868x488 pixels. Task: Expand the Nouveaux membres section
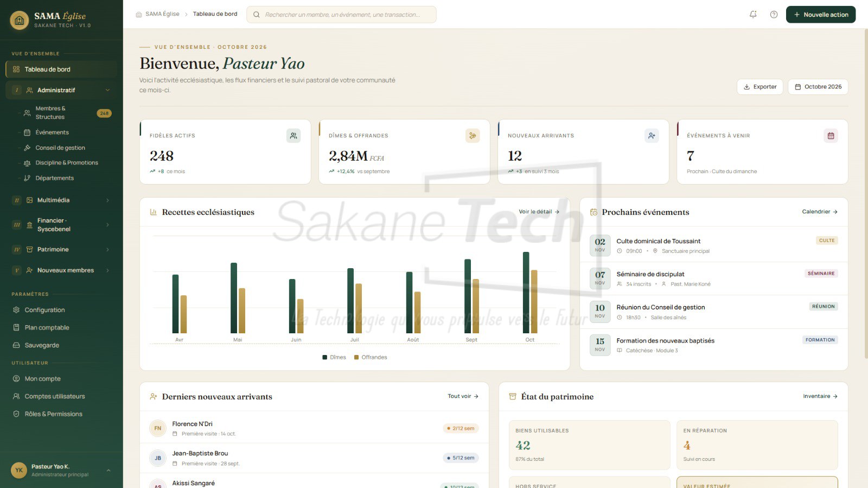point(107,270)
